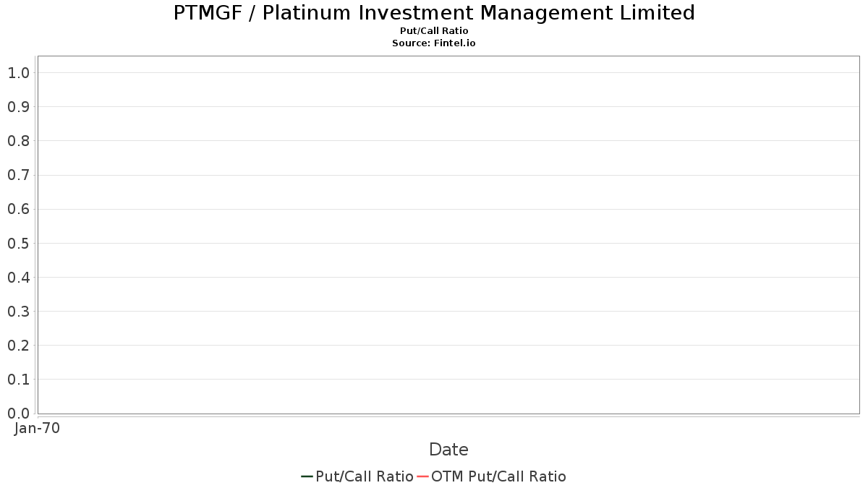868x488 pixels.
Task: Click the 0.8 y-axis label
Action: [18, 140]
